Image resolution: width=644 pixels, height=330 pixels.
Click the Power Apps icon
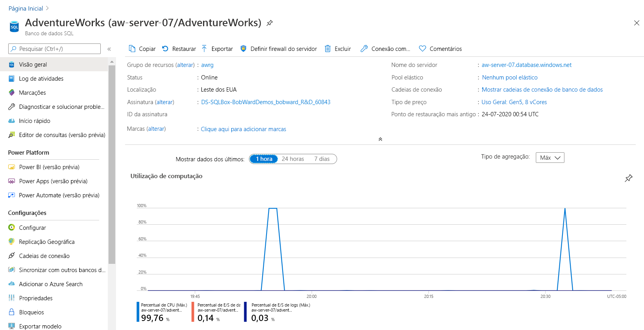[x=12, y=181]
